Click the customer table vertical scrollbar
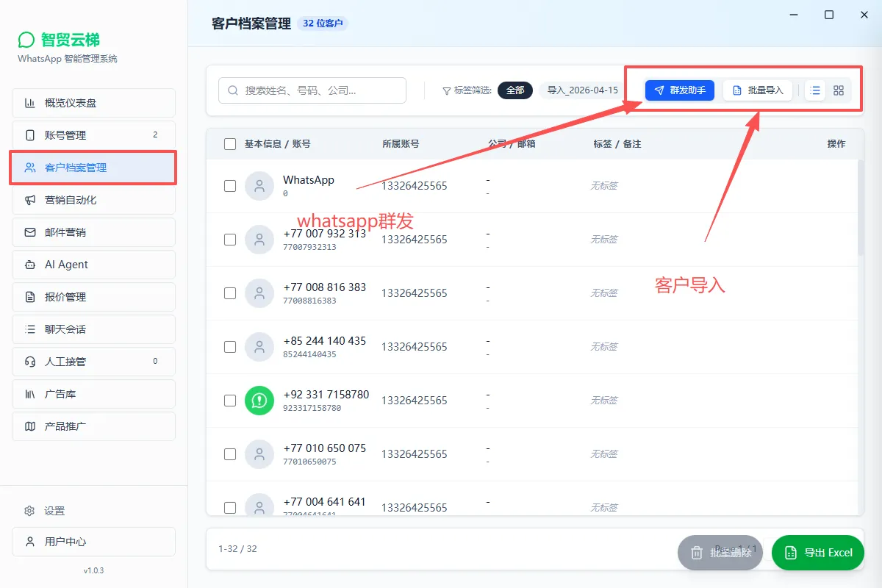The width and height of the screenshot is (882, 588). coord(861,208)
